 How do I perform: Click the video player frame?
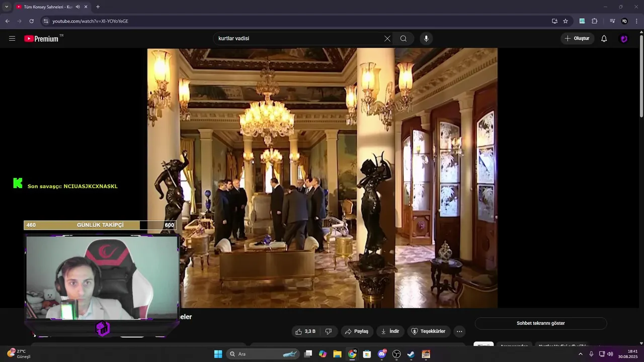click(x=323, y=178)
